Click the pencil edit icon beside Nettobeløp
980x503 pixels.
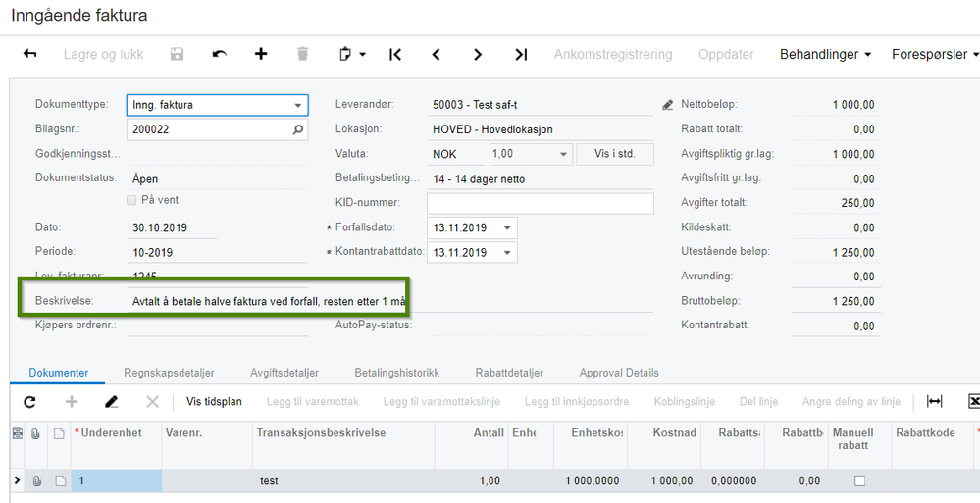667,105
